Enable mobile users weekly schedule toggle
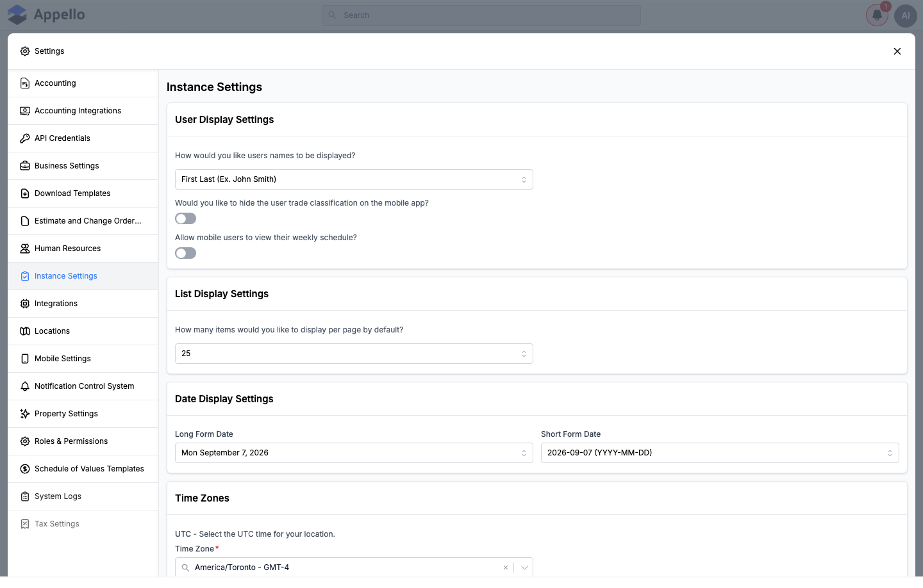The image size is (923, 588). click(x=186, y=253)
